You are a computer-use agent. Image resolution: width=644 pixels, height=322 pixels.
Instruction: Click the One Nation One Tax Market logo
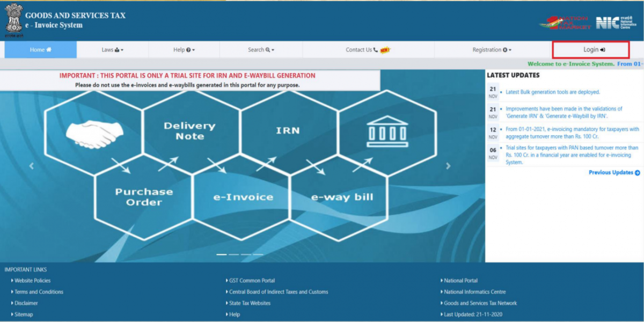[x=566, y=23]
